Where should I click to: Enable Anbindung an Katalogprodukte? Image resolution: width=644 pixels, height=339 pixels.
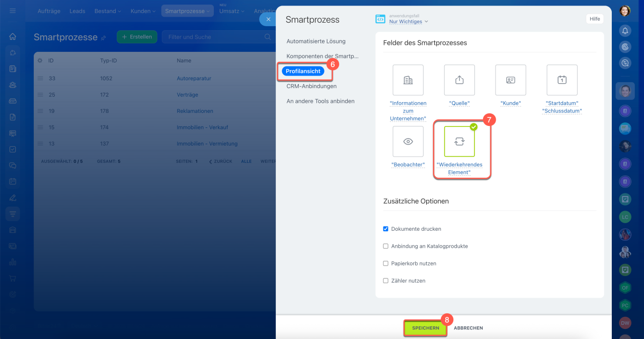(x=386, y=246)
